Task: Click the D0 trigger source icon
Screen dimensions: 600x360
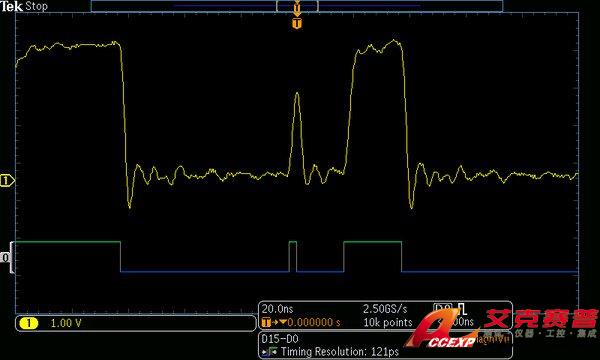Action: coord(443,308)
